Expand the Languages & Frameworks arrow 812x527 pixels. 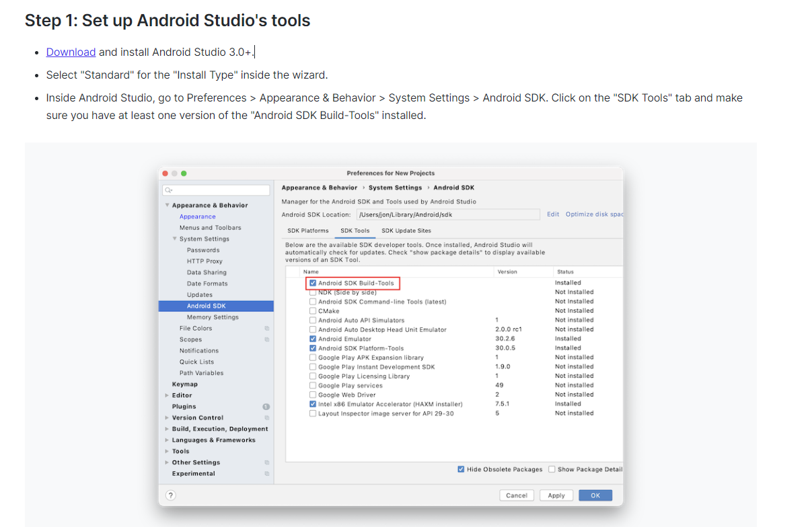(x=168, y=440)
